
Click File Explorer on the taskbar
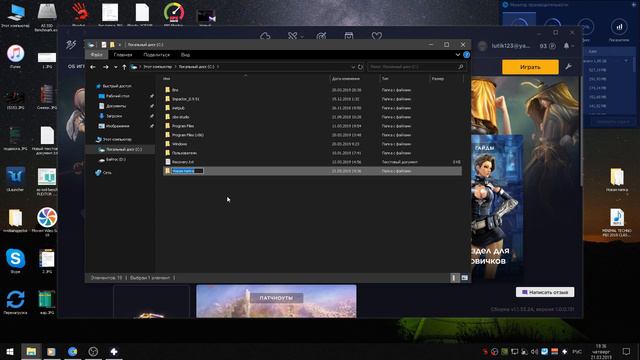coord(31,351)
